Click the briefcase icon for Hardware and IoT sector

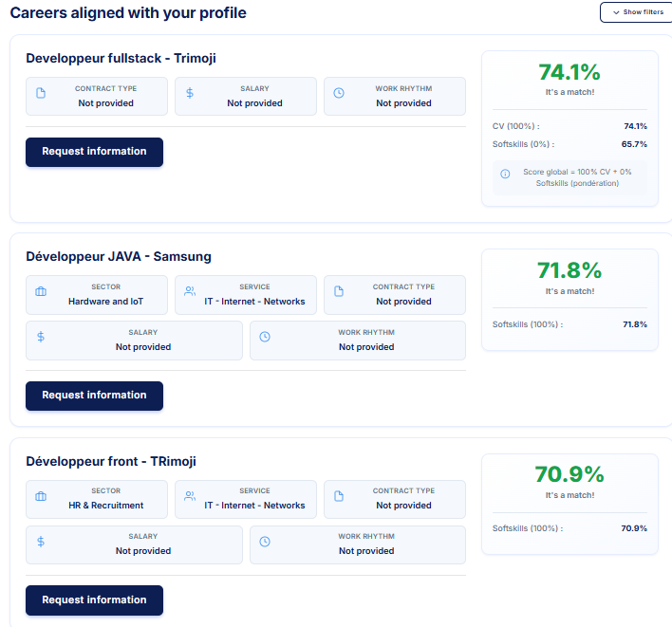pyautogui.click(x=41, y=291)
